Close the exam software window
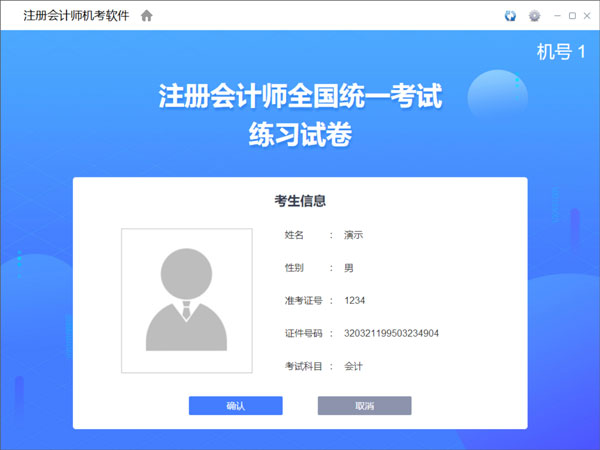This screenshot has height=450, width=600. [587, 16]
